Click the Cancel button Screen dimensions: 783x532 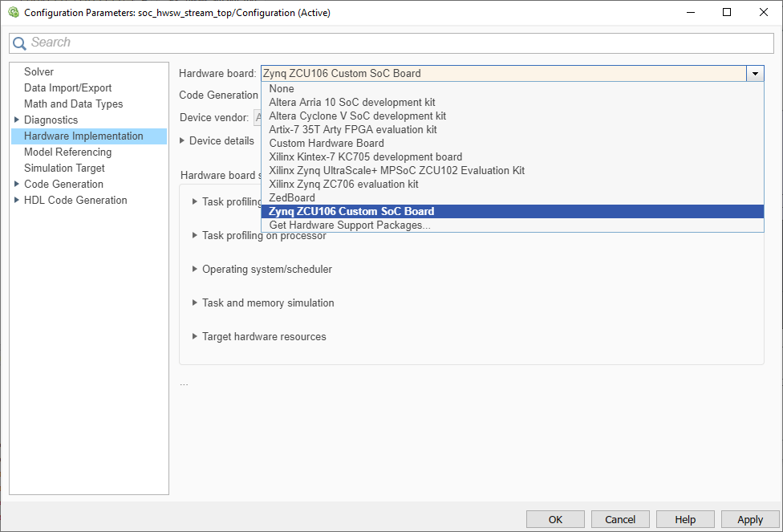coord(620,519)
